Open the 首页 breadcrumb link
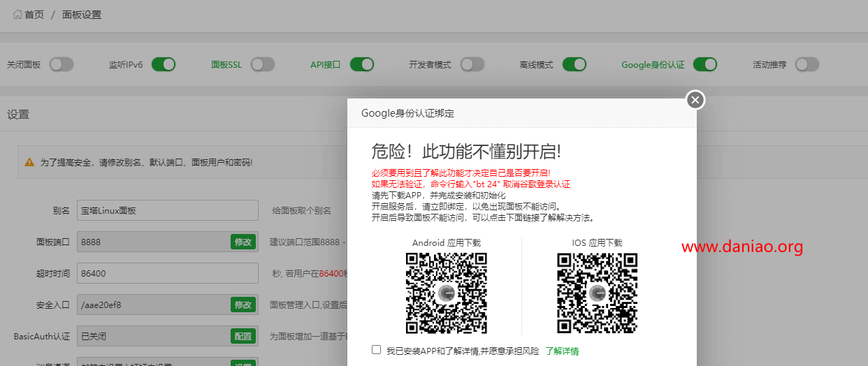The image size is (868, 366). [34, 15]
